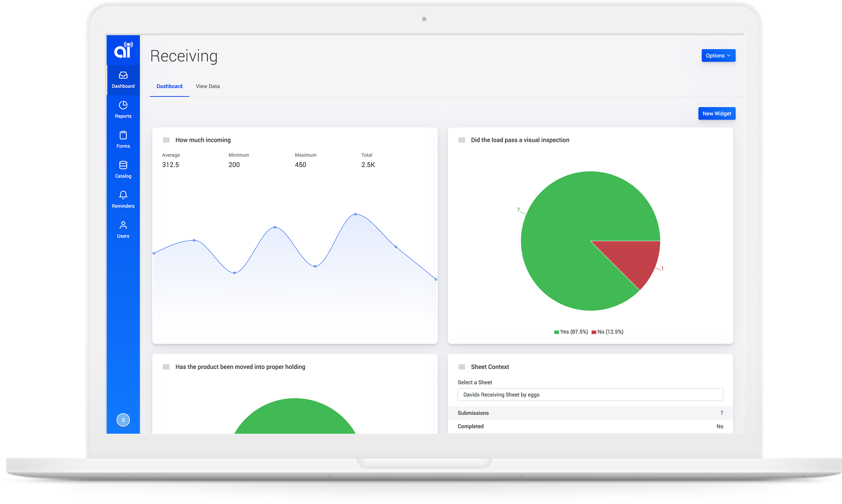Click the Maximum value 450
Image resolution: width=842 pixels, height=504 pixels.
(300, 165)
